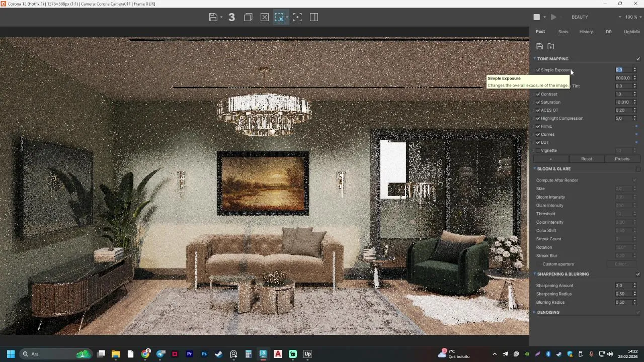Collapse the BLOOM & GLARE section
The width and height of the screenshot is (644, 362).
tap(535, 169)
